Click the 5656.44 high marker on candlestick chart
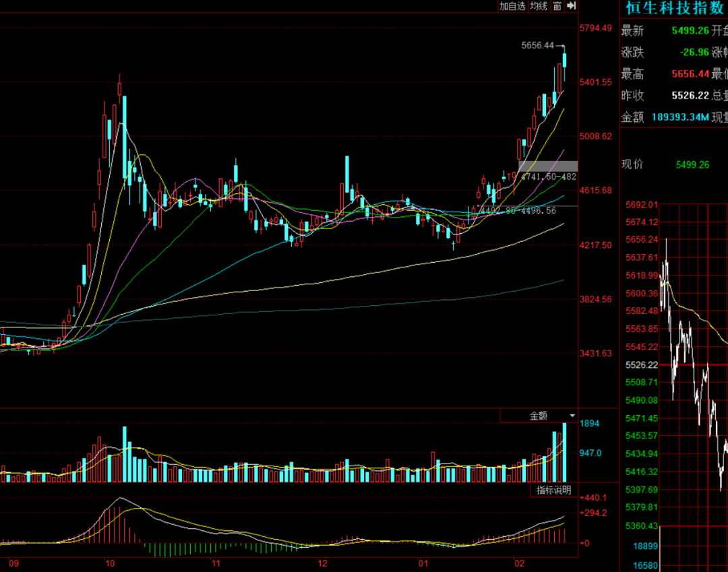Image resolution: width=728 pixels, height=572 pixels. click(538, 46)
